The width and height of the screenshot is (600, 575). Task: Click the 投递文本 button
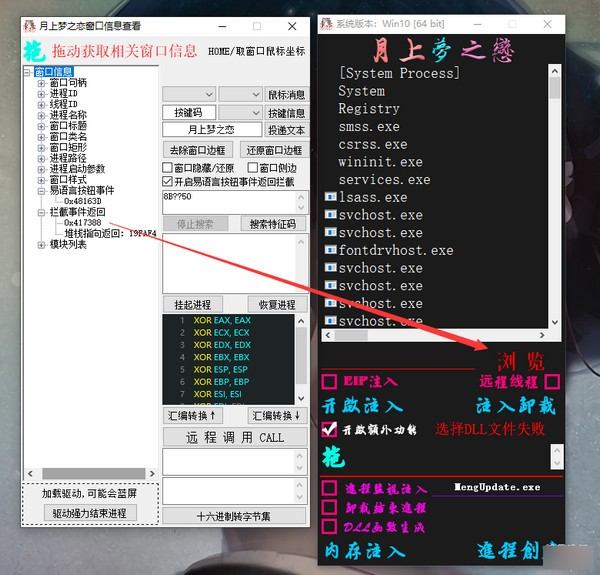(x=286, y=130)
